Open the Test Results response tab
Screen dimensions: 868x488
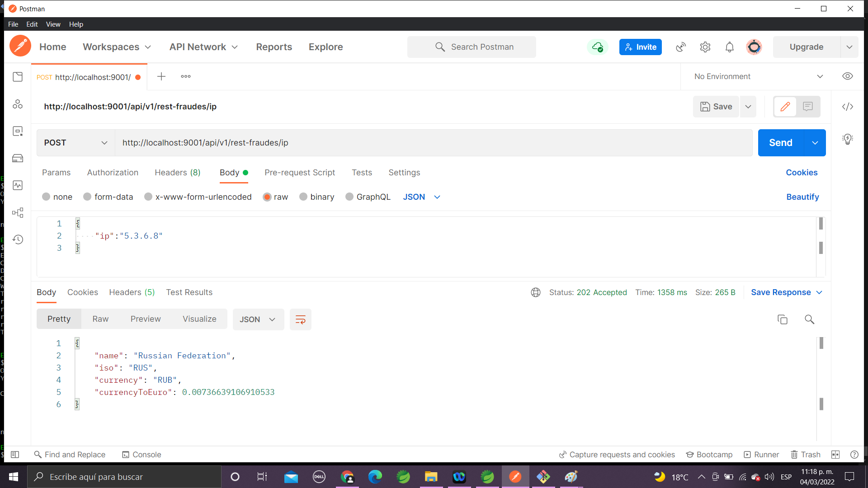(x=189, y=292)
